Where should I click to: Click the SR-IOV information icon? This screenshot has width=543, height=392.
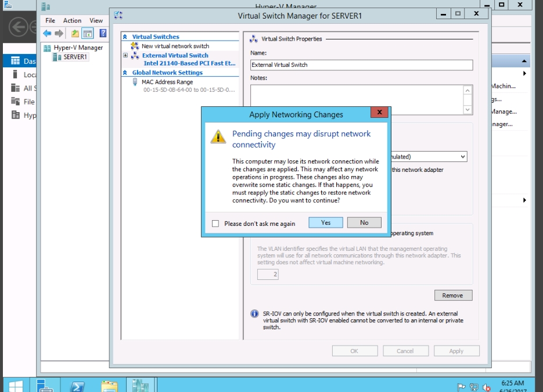[x=254, y=314]
